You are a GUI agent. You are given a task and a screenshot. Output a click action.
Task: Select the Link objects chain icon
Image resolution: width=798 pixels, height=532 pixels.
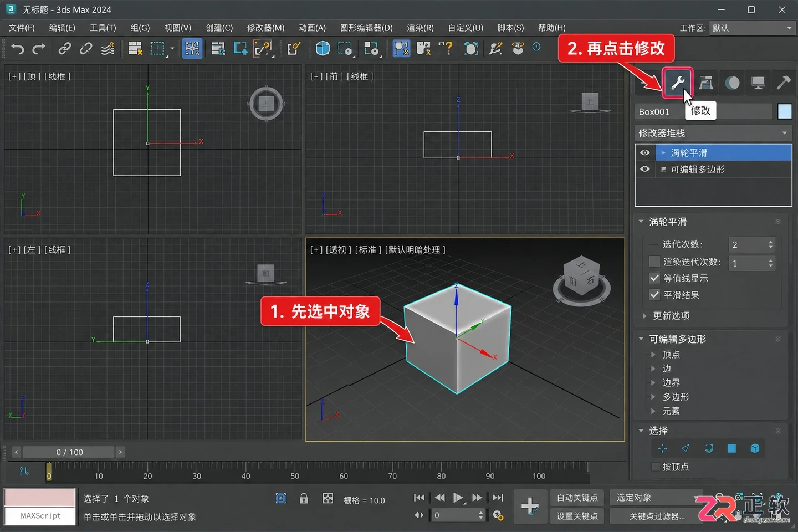(64, 49)
